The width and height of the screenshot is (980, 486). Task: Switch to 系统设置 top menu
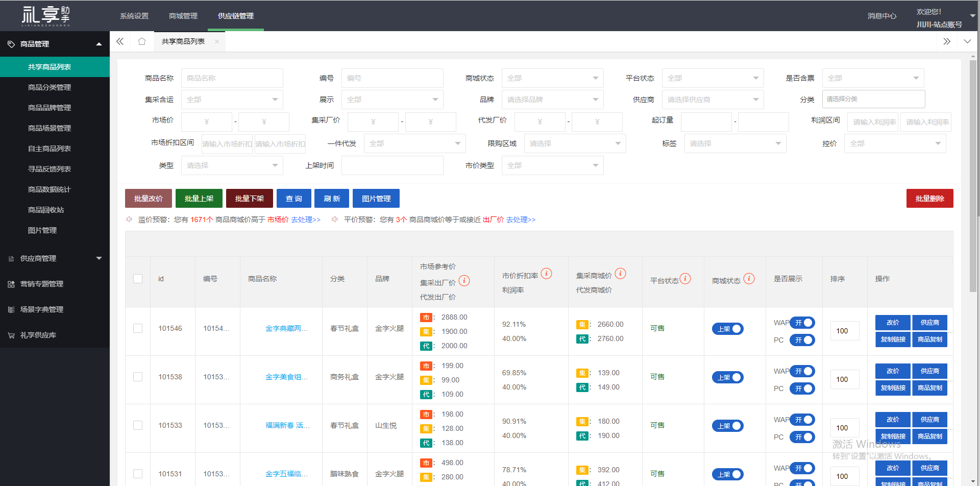click(x=134, y=16)
